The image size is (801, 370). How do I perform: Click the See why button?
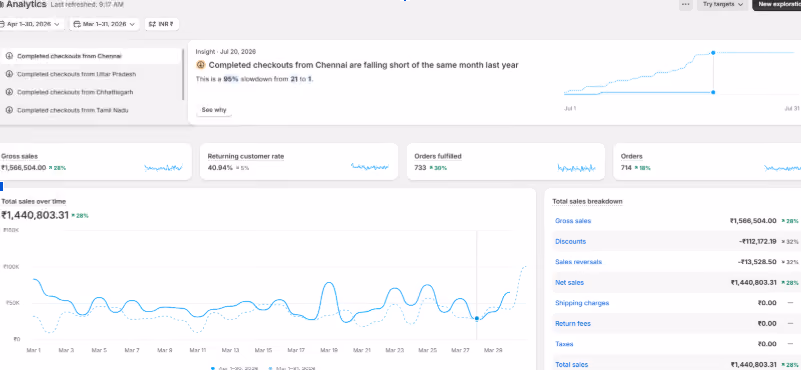click(x=214, y=110)
